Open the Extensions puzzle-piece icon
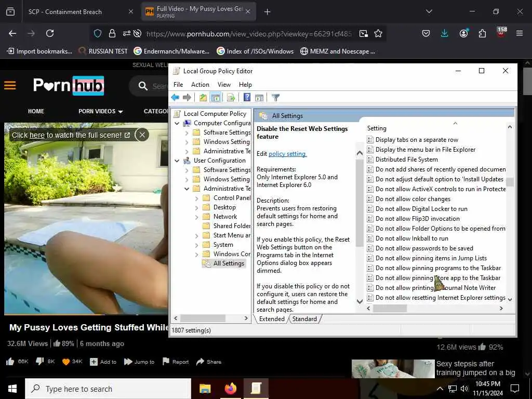 point(482,33)
